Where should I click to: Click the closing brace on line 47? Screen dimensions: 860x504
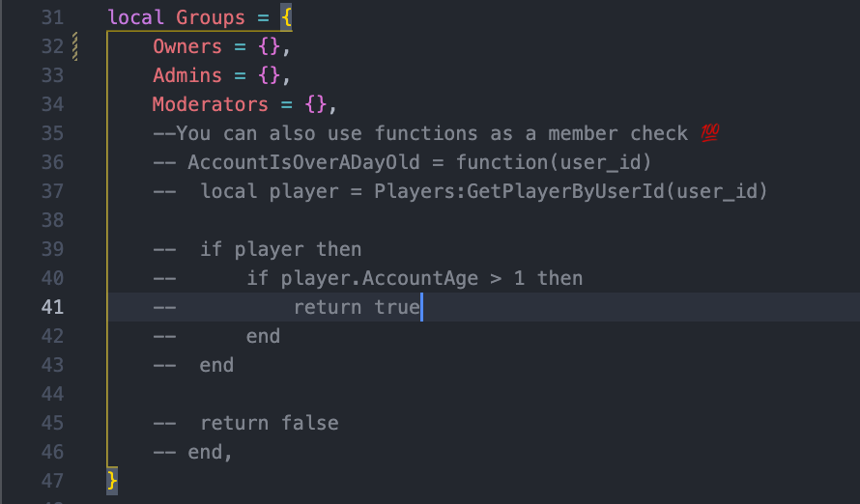point(112,481)
